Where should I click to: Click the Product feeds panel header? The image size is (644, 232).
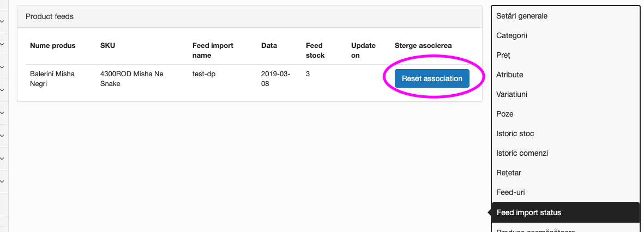point(249,17)
